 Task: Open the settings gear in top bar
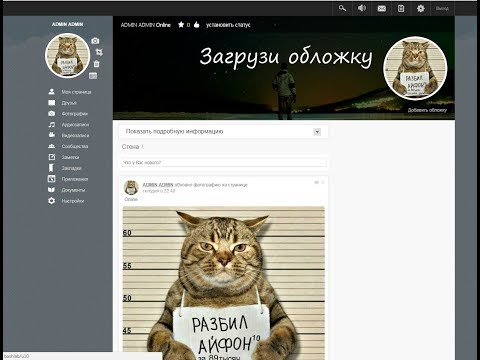point(421,8)
